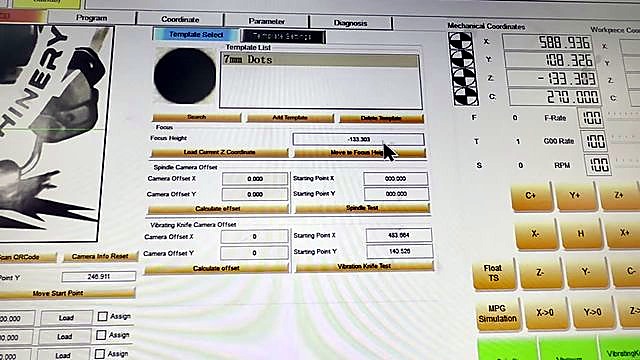The image size is (640, 360).
Task: Click the F-Rate percentage value box
Action: click(x=591, y=118)
